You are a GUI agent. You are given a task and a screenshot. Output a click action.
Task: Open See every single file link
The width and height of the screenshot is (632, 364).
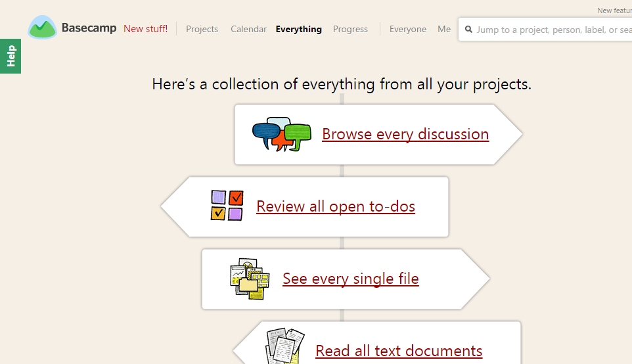351,279
